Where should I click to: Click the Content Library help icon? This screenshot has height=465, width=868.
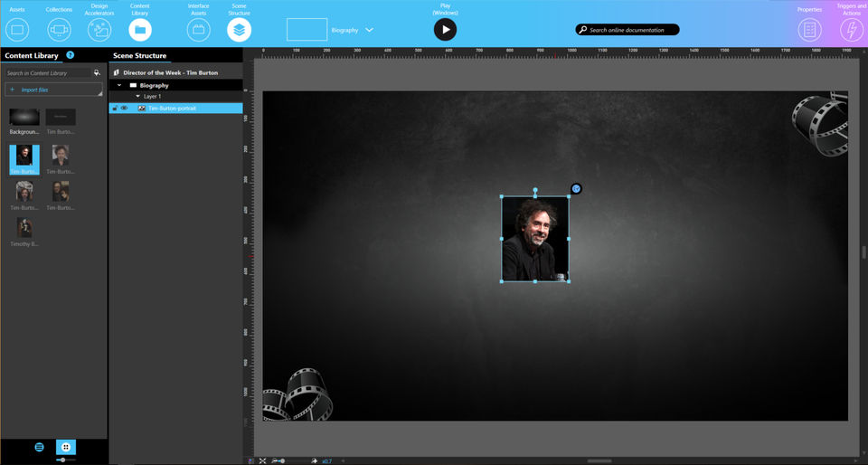pos(71,55)
